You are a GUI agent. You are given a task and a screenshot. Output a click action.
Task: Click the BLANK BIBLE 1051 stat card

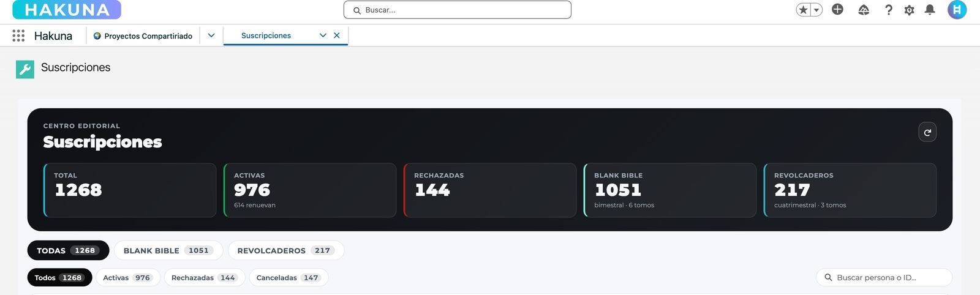(670, 190)
